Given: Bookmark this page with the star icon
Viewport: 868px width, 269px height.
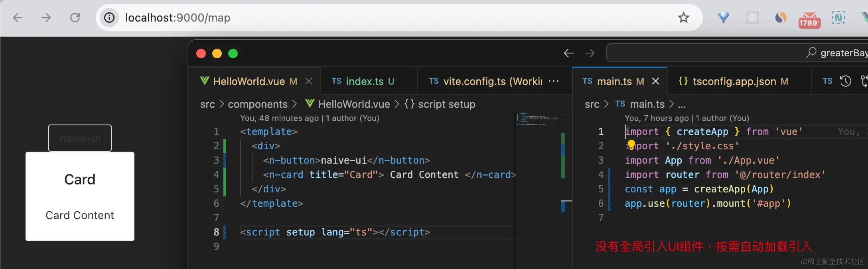Looking at the screenshot, I should (x=683, y=18).
